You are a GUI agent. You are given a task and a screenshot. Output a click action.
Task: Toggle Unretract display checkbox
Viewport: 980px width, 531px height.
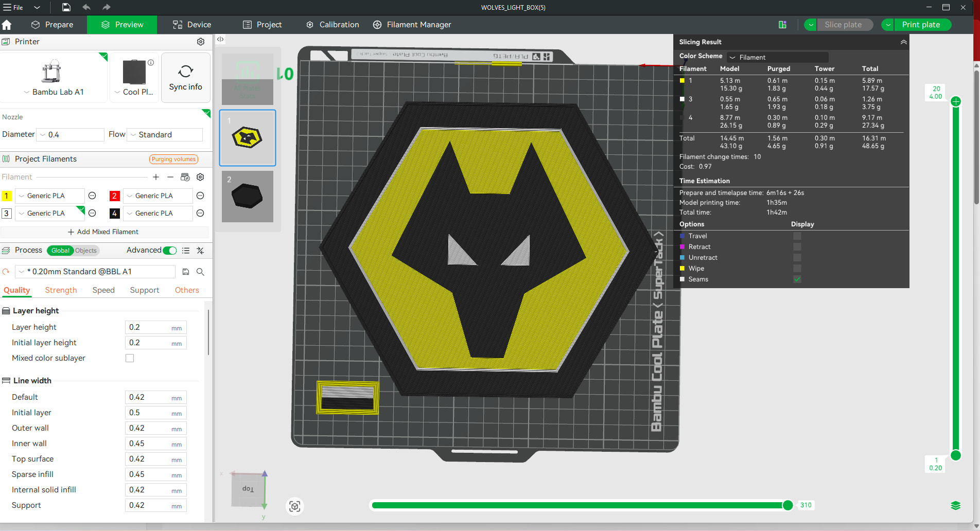[797, 258]
